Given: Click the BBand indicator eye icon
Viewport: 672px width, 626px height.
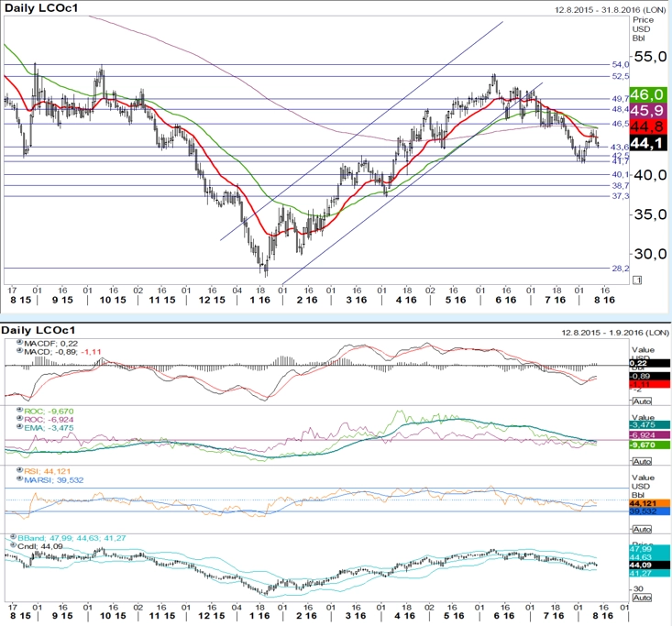Looking at the screenshot, I should (13, 537).
